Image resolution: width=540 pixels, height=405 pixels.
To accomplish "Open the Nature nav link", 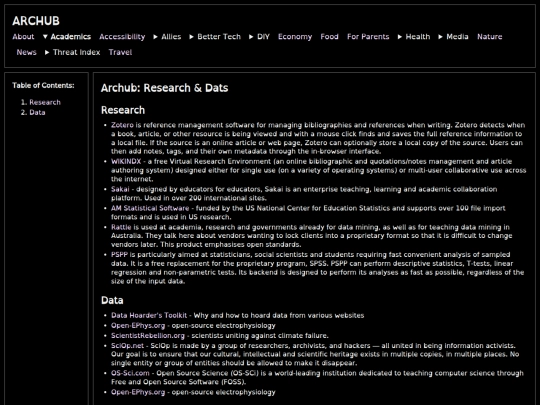I will click(x=489, y=37).
